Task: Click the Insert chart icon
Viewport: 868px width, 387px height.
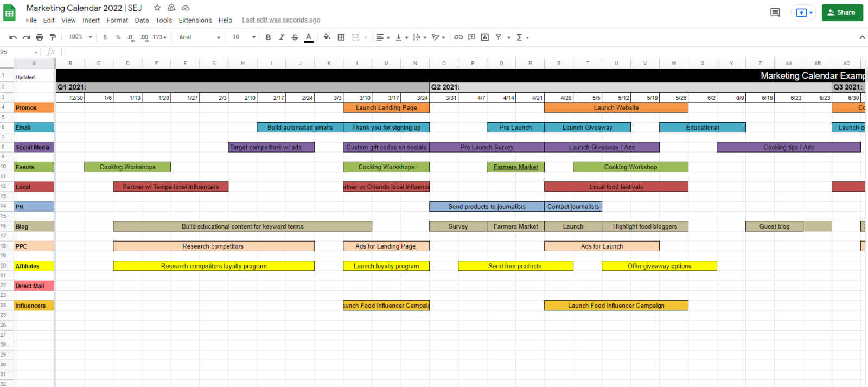Action: 485,37
